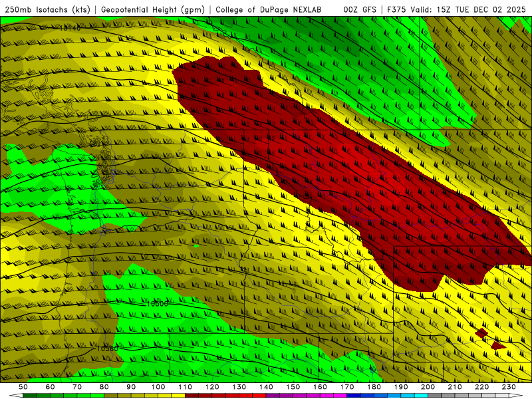Click the darkest navy blue colorbar swatch
Viewport: 532px width, 399px height.
point(354,396)
